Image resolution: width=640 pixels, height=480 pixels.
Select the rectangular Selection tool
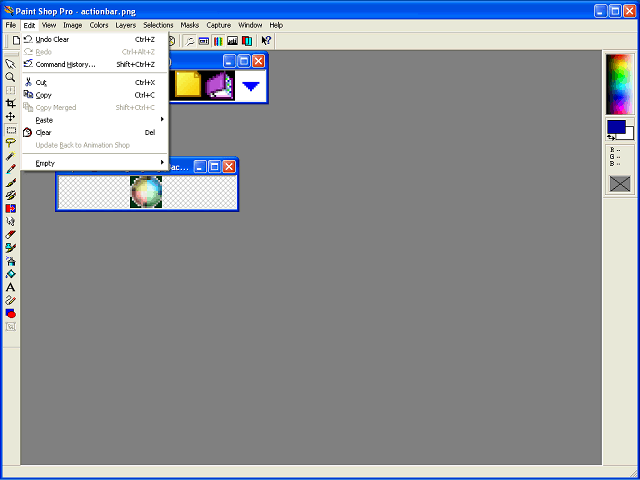(11, 130)
